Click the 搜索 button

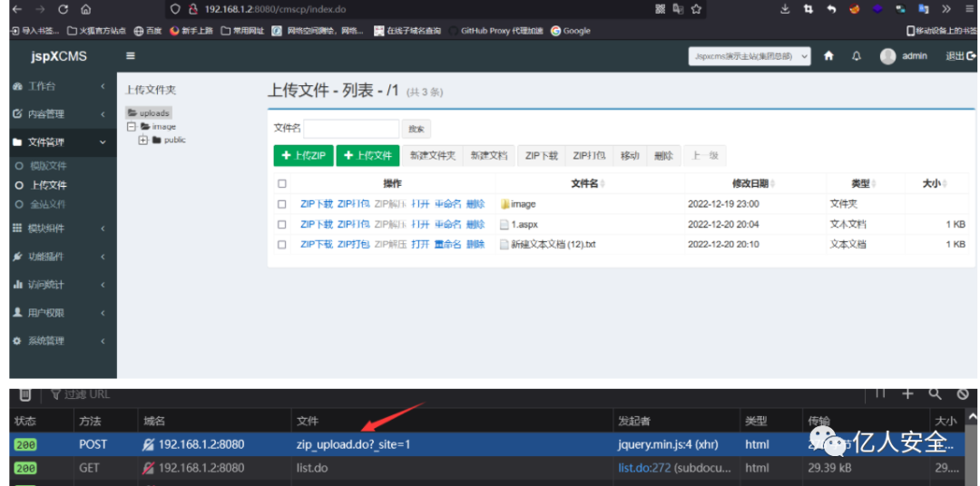tap(416, 130)
